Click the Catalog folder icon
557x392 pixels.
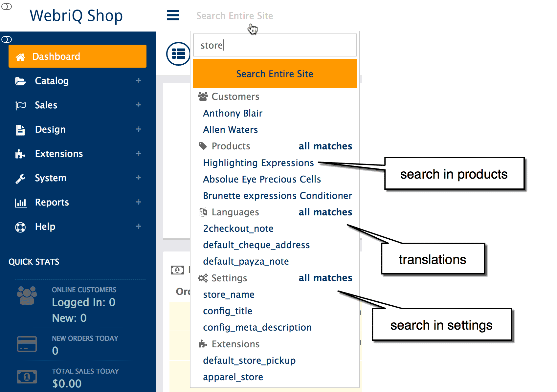pos(20,81)
